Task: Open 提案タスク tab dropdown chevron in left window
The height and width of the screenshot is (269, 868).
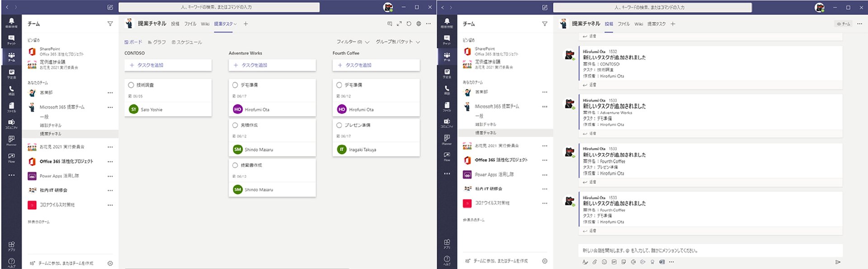Action: pyautogui.click(x=235, y=24)
